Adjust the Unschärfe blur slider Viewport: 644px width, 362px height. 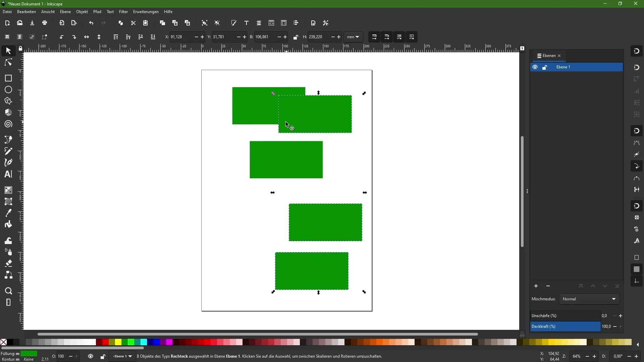(x=565, y=316)
